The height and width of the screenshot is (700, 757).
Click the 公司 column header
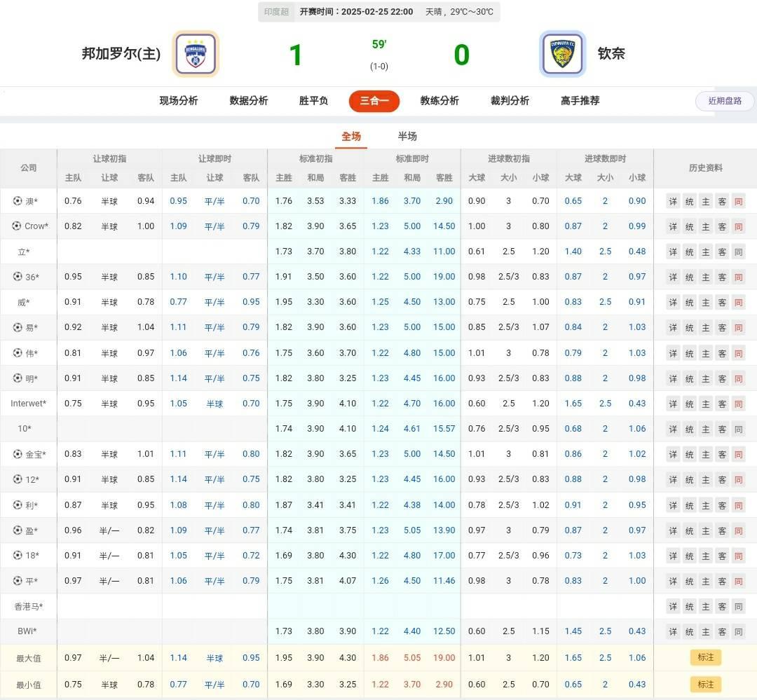(x=29, y=167)
